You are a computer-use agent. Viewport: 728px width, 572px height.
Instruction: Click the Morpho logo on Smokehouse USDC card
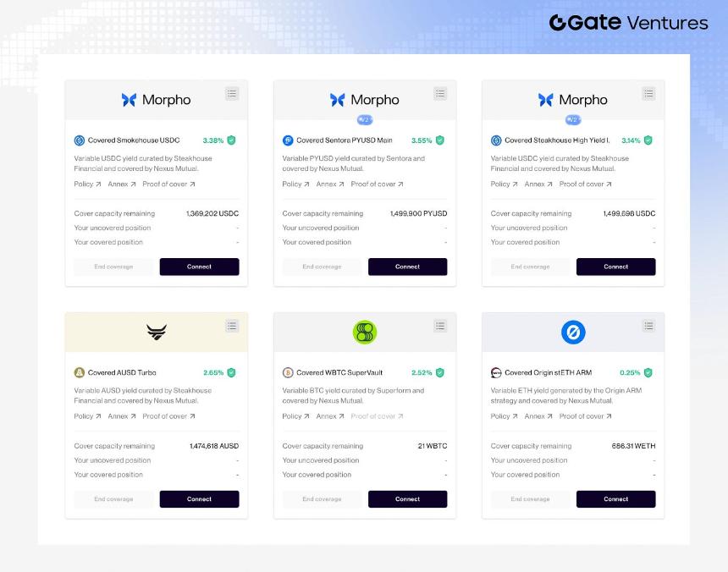[x=156, y=100]
